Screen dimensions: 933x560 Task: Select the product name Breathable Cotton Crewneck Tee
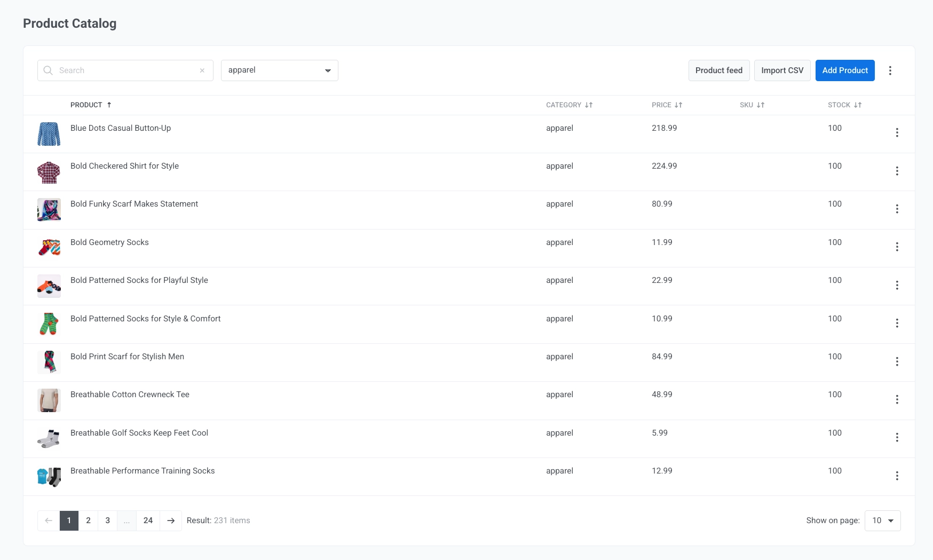coord(130,395)
